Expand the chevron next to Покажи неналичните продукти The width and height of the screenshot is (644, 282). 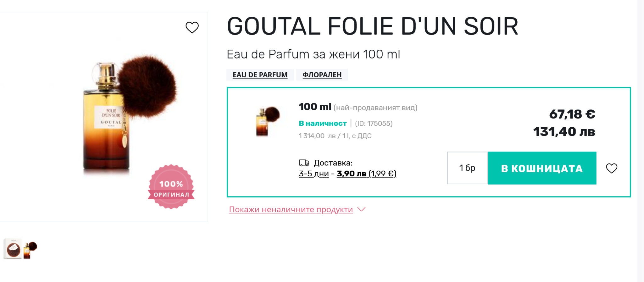[x=362, y=209]
